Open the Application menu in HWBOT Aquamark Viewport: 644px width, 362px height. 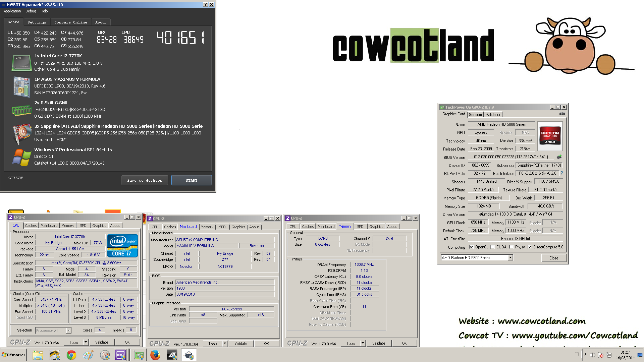point(12,11)
